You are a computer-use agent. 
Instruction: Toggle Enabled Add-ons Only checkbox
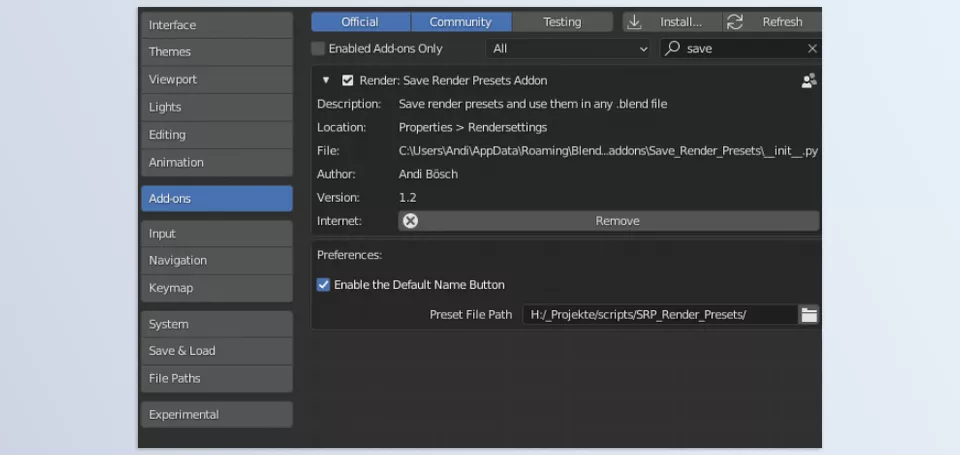click(318, 48)
